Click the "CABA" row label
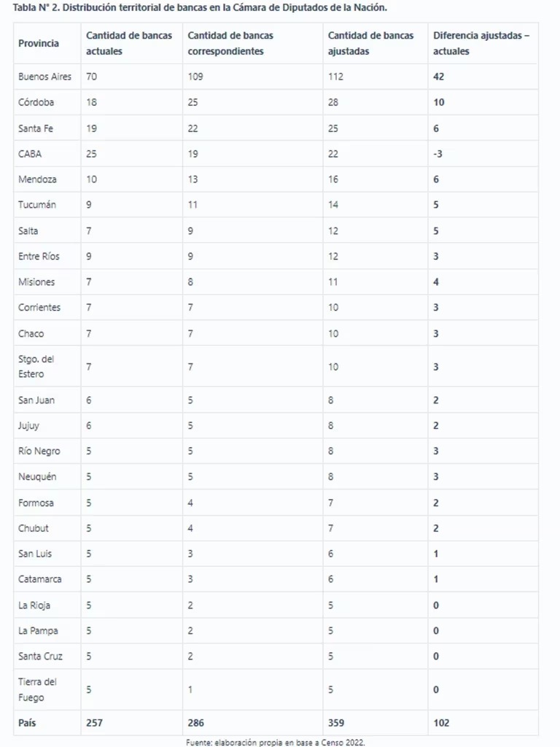560x747 pixels. click(31, 154)
